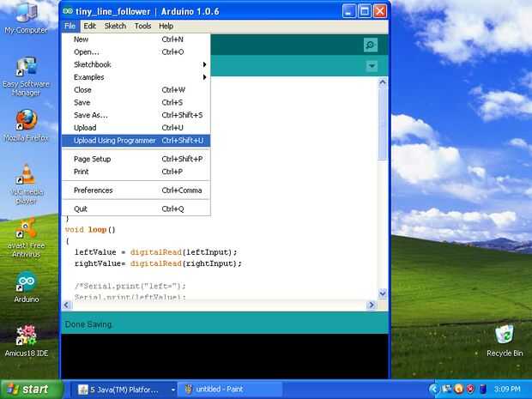The image size is (532, 399).
Task: Click the Serial.print("left=") comment line
Action: tap(130, 286)
